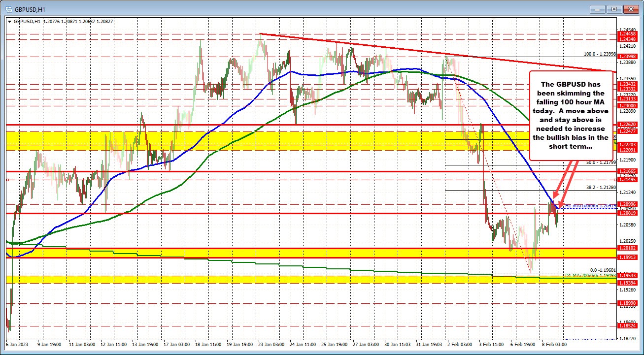644x355 pixels.
Task: Restore down the GBPUSD chart window
Action: [613, 9]
